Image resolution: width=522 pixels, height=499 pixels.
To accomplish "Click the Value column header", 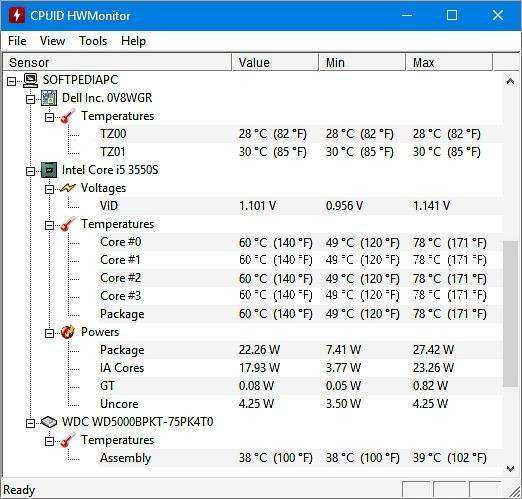I will [275, 62].
